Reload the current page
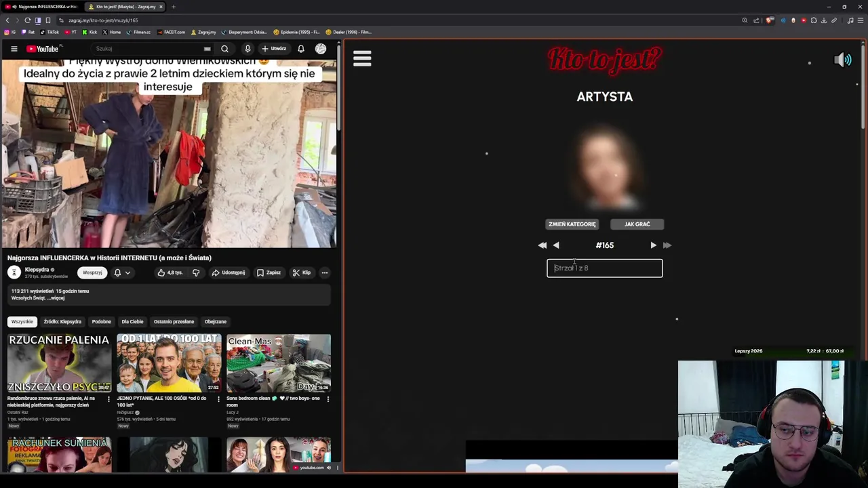868x488 pixels. tap(27, 20)
